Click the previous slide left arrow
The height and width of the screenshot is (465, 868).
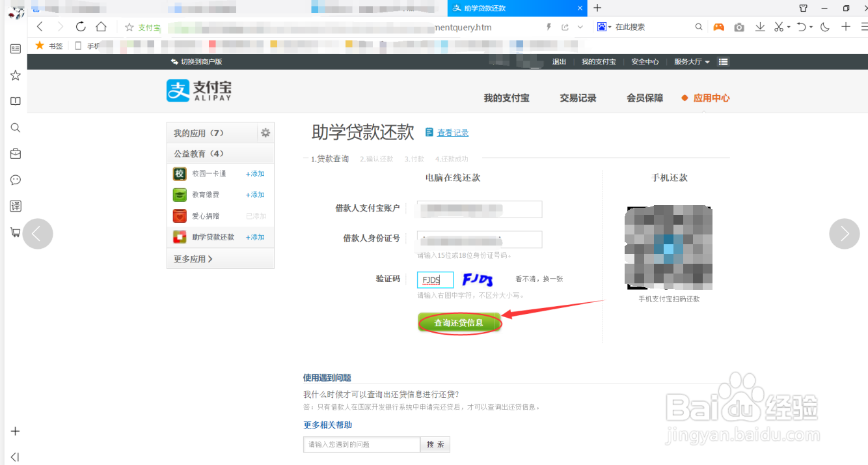(x=37, y=233)
